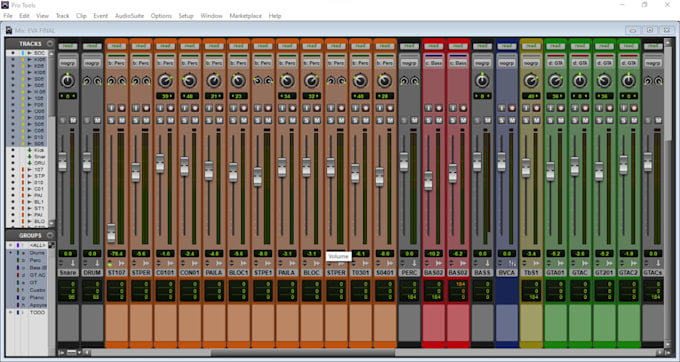Solo the ST107 track

coord(111,120)
